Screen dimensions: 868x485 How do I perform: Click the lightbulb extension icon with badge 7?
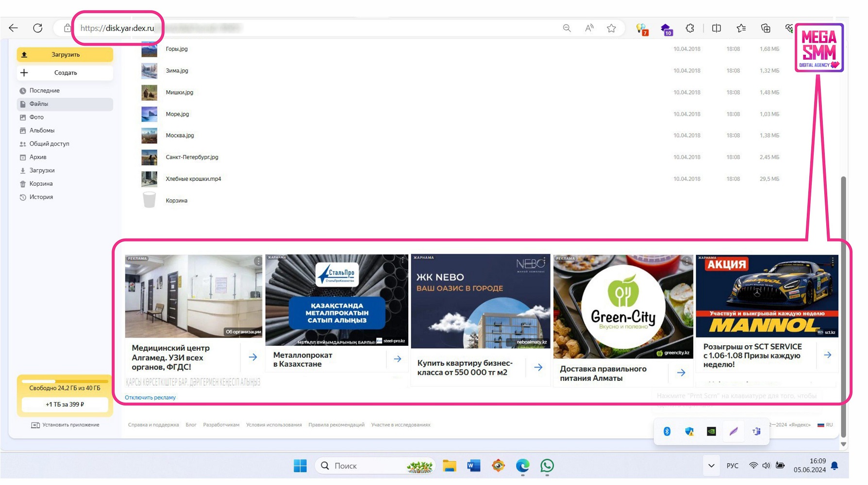coord(642,29)
